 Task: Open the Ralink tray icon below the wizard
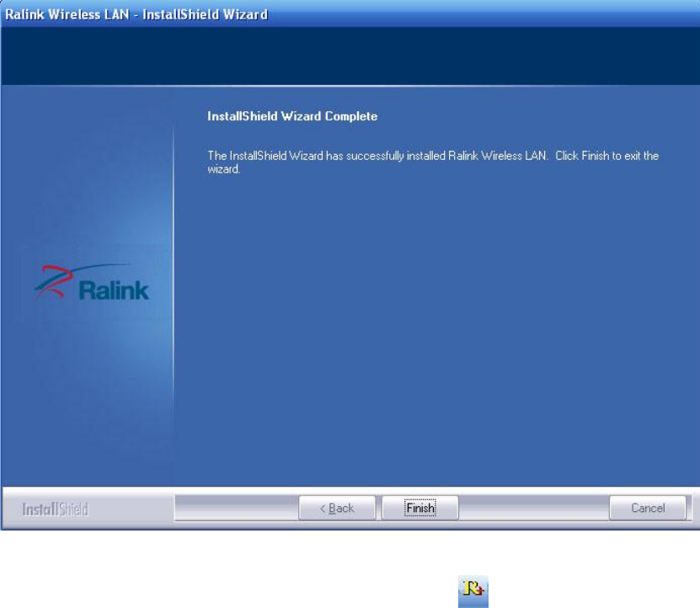[x=473, y=591]
